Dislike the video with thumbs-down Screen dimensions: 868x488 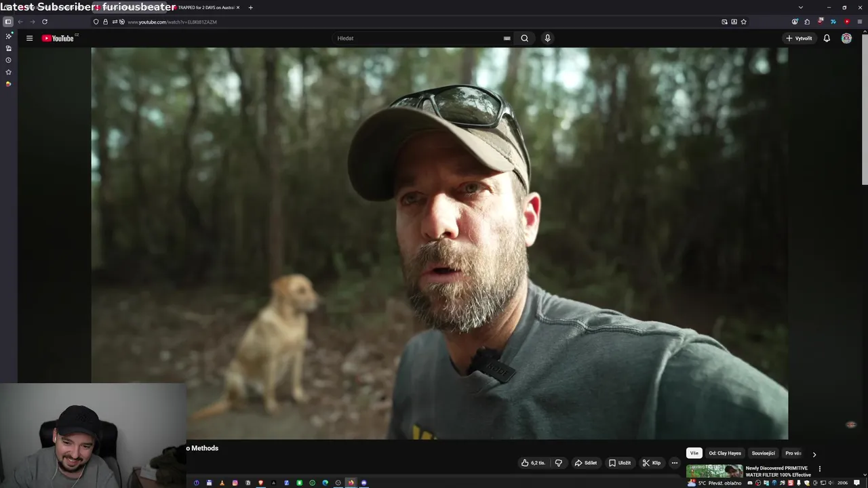[559, 463]
